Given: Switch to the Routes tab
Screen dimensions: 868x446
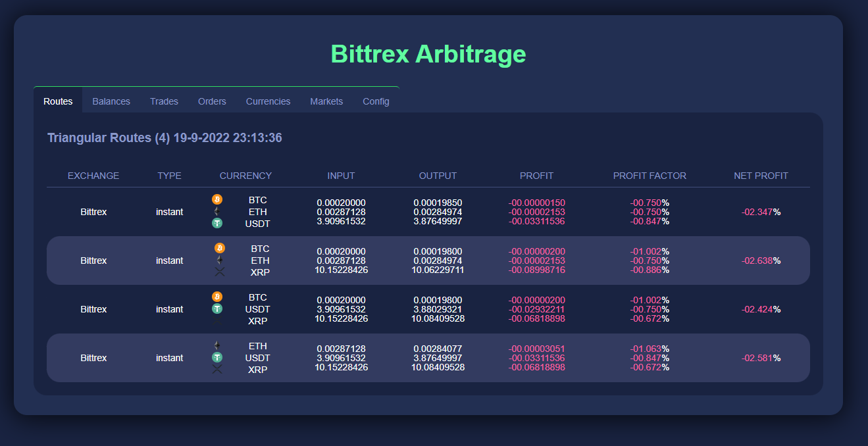Looking at the screenshot, I should coord(58,101).
